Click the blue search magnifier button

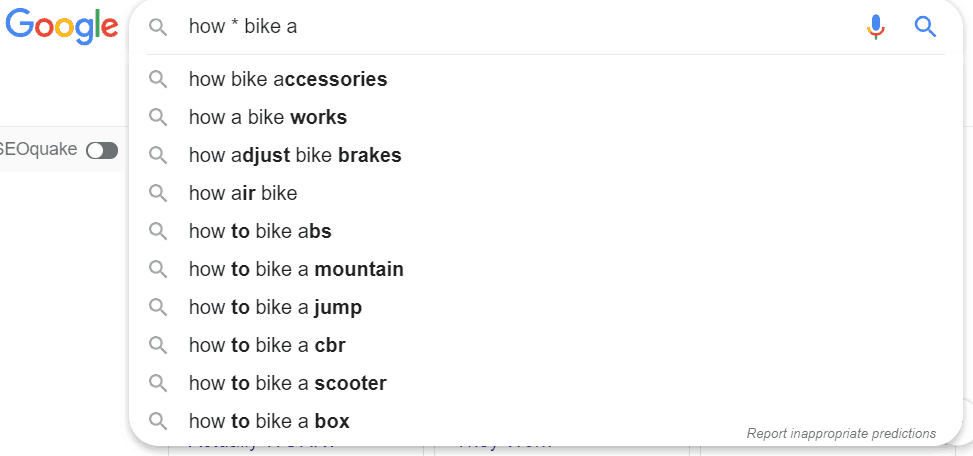click(x=926, y=27)
